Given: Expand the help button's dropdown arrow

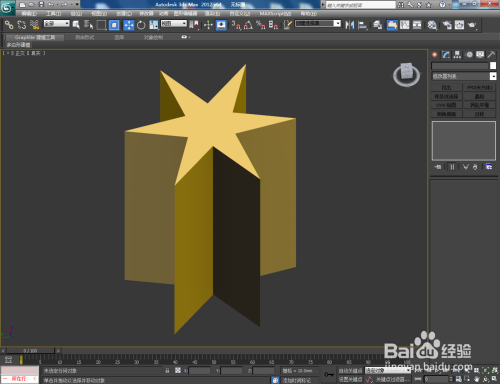Looking at the screenshot, I should [x=449, y=5].
